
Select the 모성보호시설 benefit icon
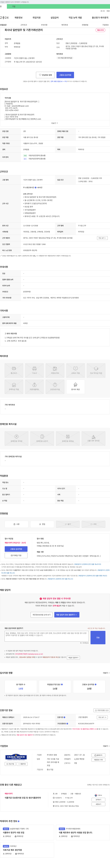55,387
